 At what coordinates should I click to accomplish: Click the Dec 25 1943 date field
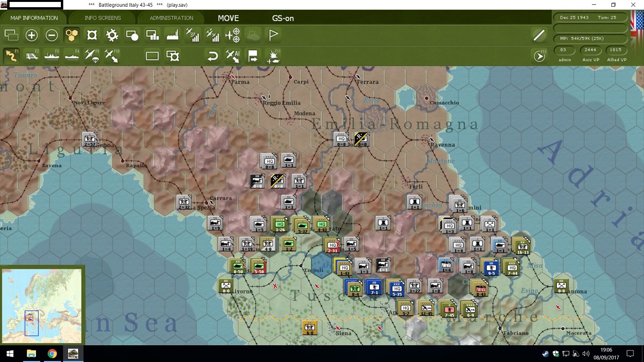click(x=591, y=18)
